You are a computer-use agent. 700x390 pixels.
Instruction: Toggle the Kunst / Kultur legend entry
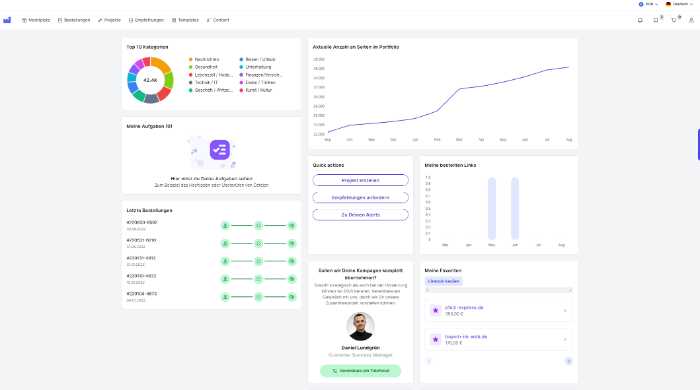(256, 90)
